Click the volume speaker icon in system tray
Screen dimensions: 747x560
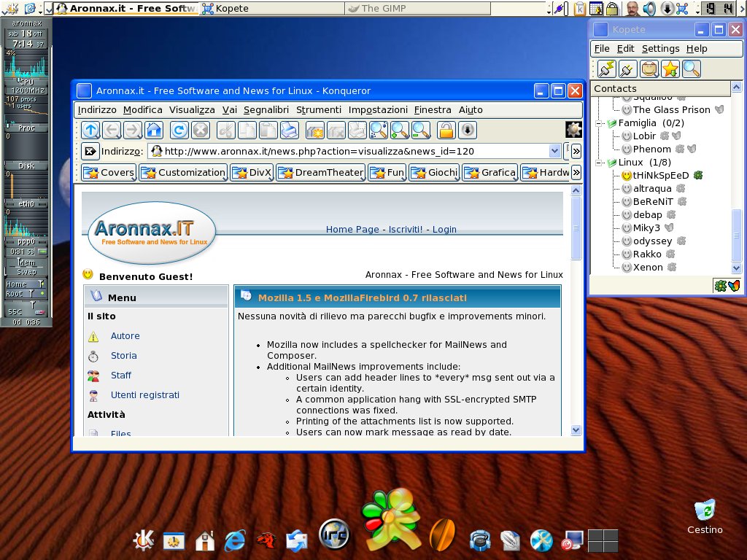point(649,8)
